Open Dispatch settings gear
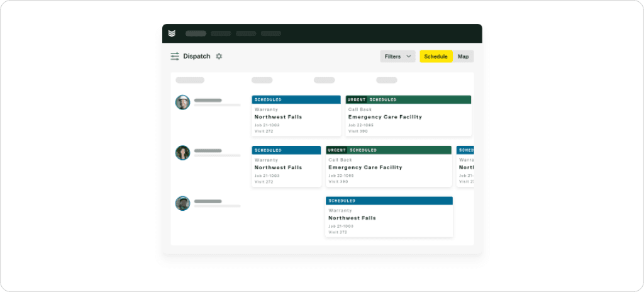 click(x=219, y=57)
